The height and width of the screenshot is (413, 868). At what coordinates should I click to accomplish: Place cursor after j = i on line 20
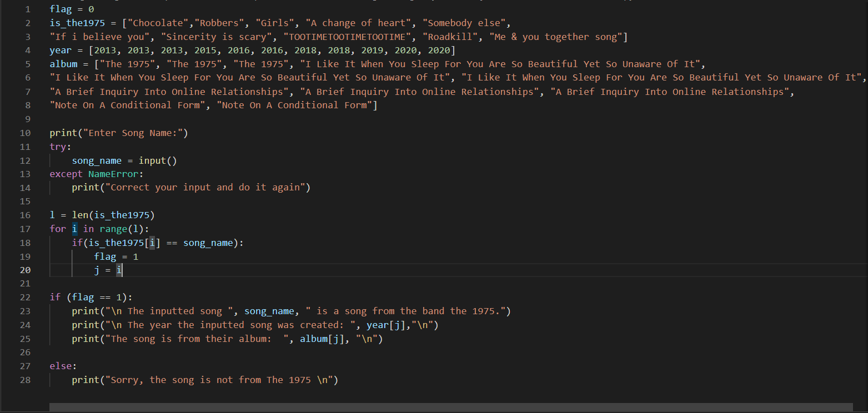122,270
